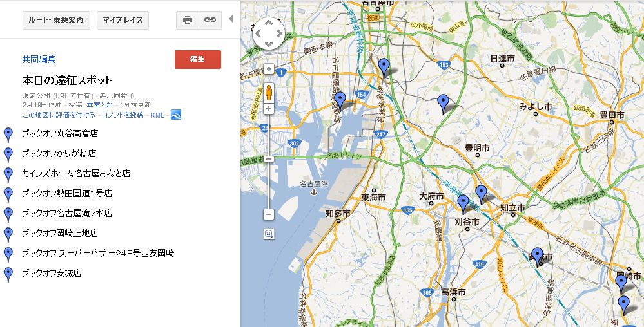Select ブックオフ岡崎上地店 in list
Screen dimensions: 644x327
(x=60, y=233)
